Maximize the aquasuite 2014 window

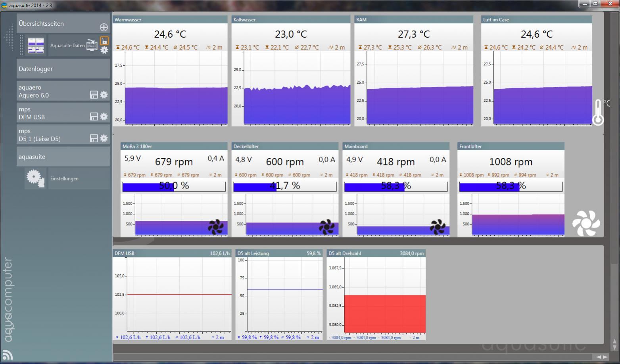[595, 4]
